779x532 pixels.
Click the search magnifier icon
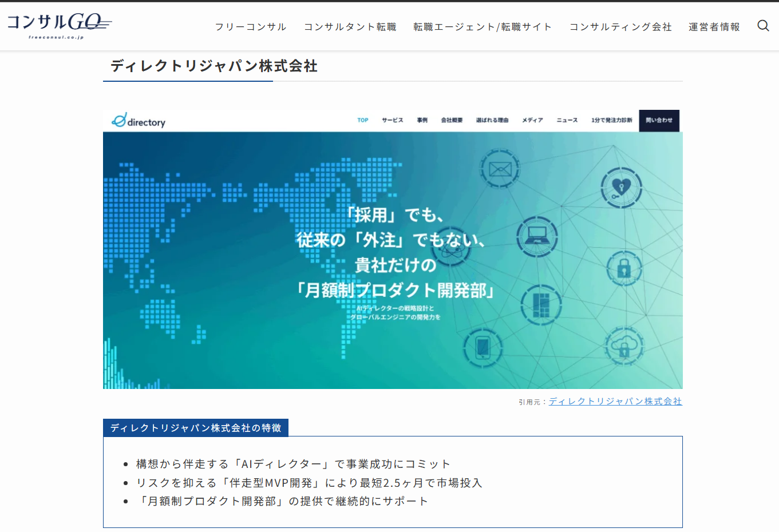763,26
